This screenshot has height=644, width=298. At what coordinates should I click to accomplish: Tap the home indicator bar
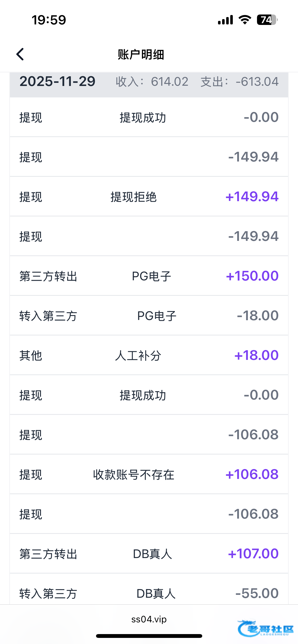coord(149,636)
